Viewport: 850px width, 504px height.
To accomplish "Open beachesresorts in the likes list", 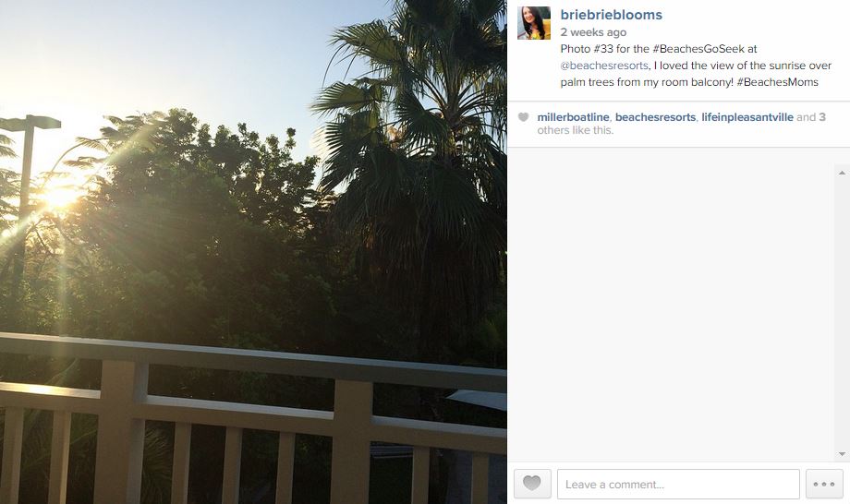I will [655, 117].
